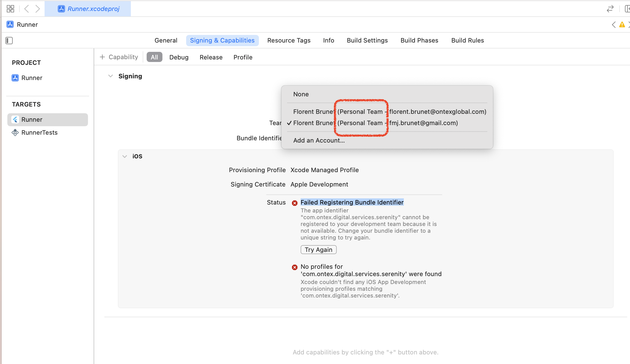Screen dimensions: 630x364
Task: Switch to the Build Settings tab
Action: [367, 40]
